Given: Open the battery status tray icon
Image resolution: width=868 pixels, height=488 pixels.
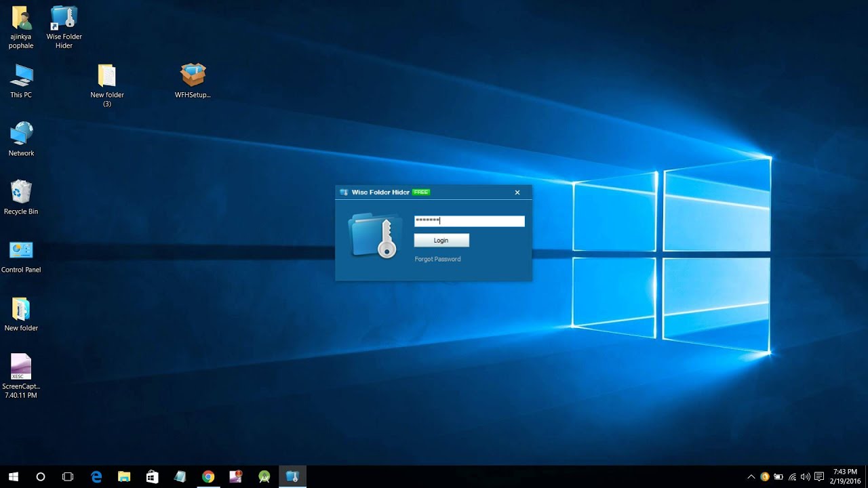Looking at the screenshot, I should tap(778, 476).
